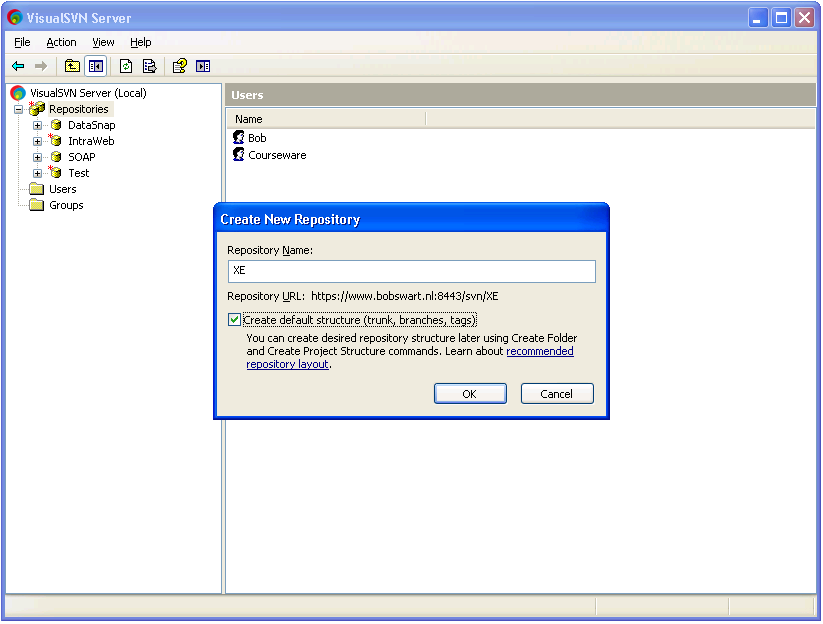
Task: Click the Test repository icon
Action: [x=56, y=173]
